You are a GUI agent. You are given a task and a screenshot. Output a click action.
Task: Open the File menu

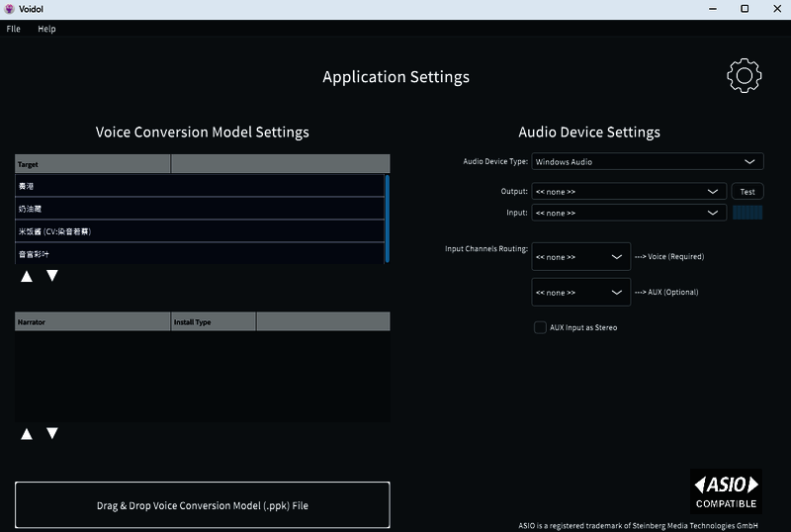tap(13, 29)
